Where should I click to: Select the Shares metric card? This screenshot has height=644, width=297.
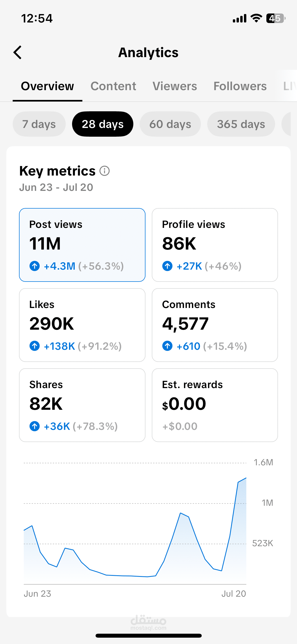coord(82,405)
